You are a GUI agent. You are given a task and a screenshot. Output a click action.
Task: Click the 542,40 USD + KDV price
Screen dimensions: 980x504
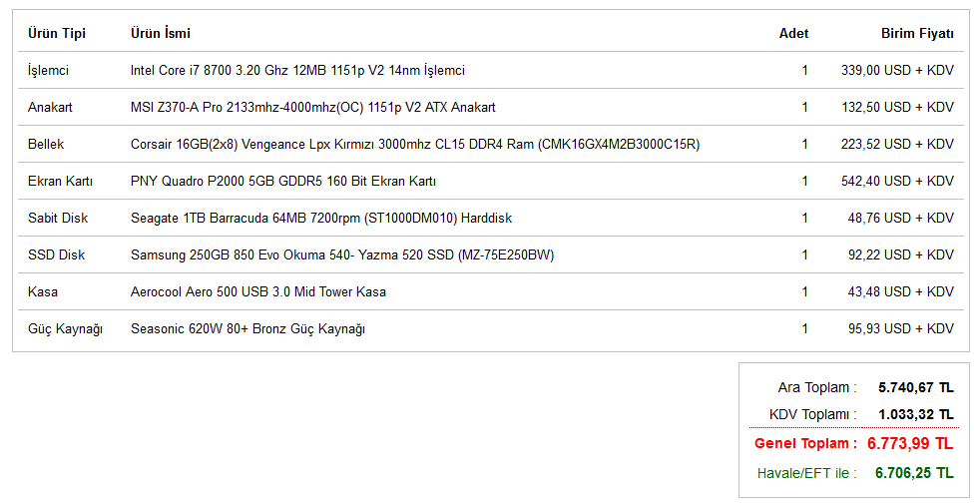pyautogui.click(x=897, y=182)
